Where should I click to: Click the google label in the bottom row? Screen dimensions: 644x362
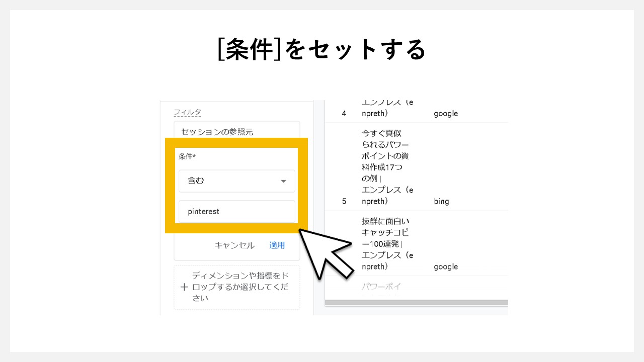[x=446, y=266]
